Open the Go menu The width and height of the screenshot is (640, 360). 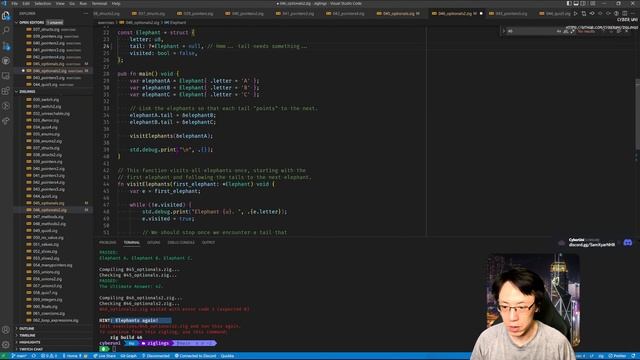click(x=72, y=3)
